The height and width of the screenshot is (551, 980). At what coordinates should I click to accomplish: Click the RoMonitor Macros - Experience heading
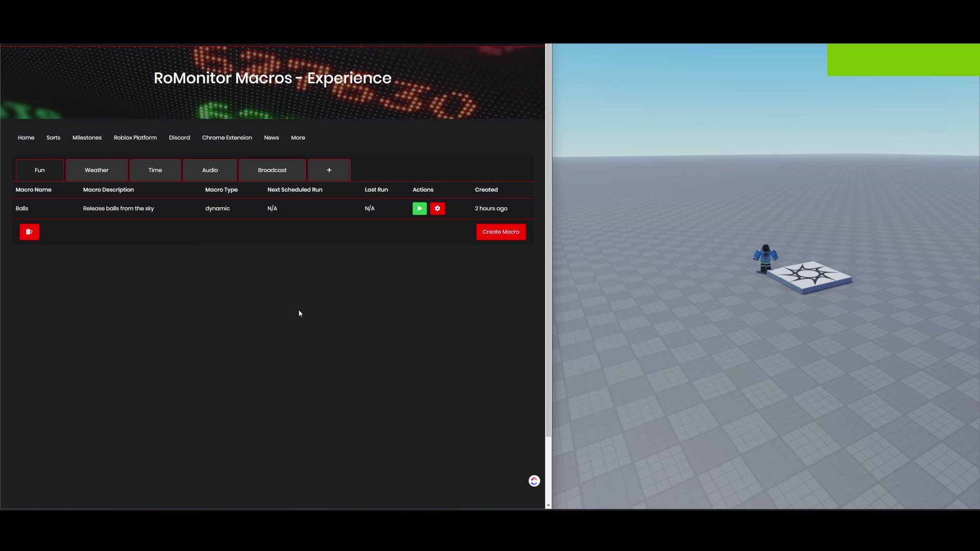[273, 78]
